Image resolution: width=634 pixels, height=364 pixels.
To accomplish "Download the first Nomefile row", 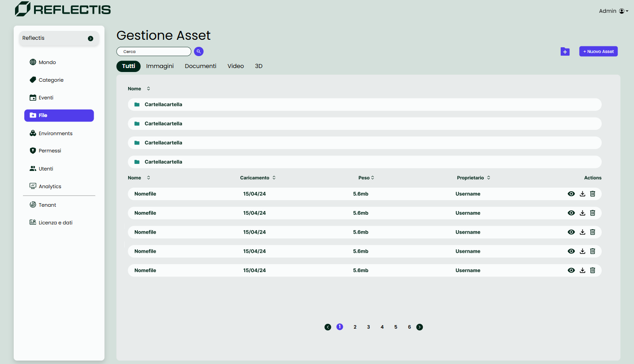I will tap(582, 194).
